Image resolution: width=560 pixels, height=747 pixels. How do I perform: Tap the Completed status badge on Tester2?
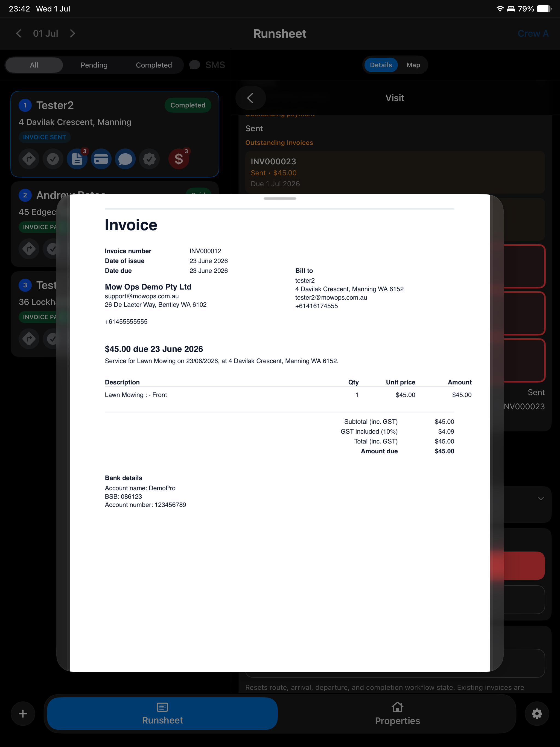[188, 105]
